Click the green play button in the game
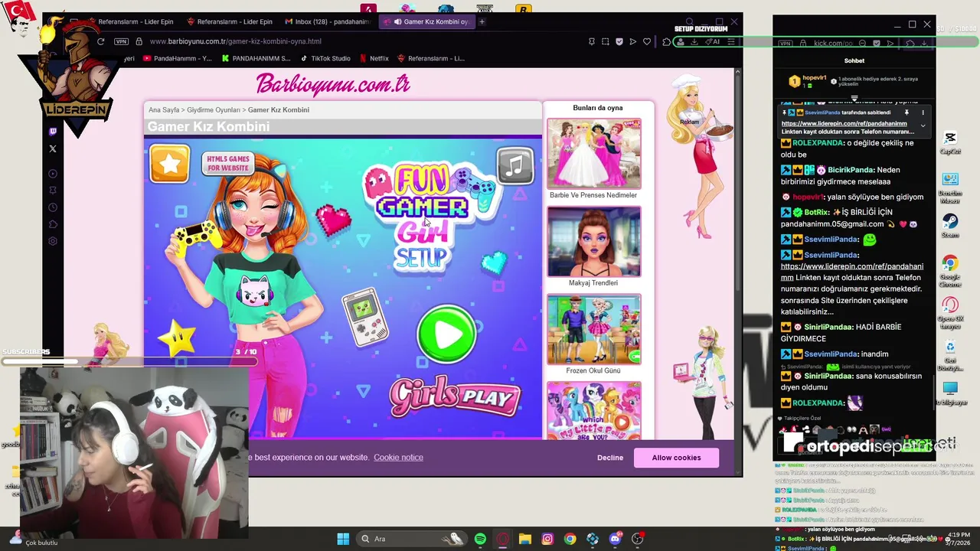The width and height of the screenshot is (980, 551). (447, 334)
